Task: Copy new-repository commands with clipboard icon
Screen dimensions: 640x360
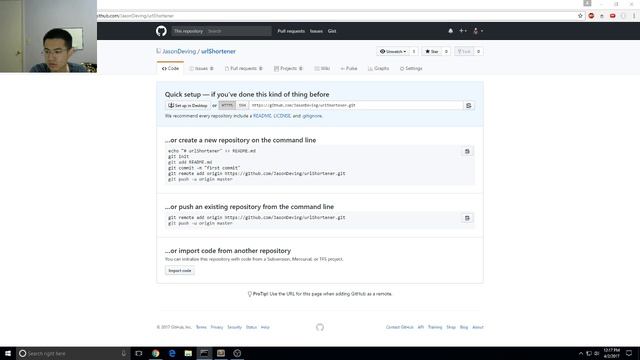Action: [467, 151]
